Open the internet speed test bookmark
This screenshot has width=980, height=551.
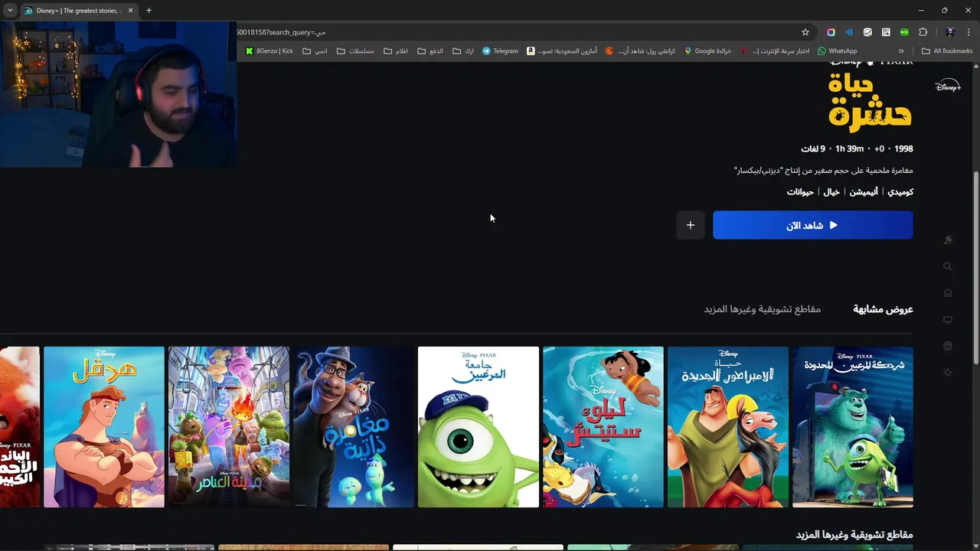click(775, 51)
